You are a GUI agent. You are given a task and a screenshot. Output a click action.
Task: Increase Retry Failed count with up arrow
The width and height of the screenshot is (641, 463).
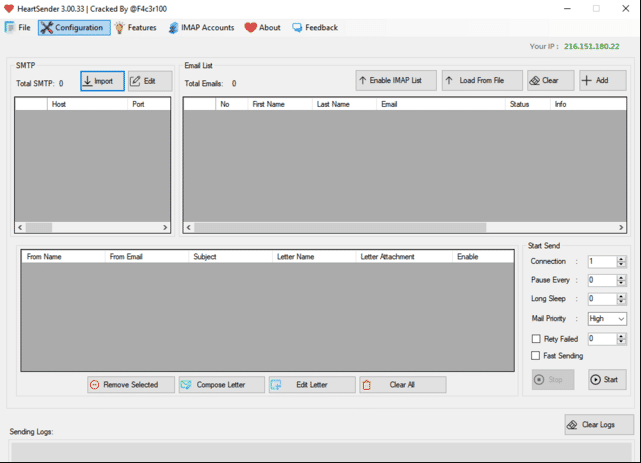(x=621, y=336)
